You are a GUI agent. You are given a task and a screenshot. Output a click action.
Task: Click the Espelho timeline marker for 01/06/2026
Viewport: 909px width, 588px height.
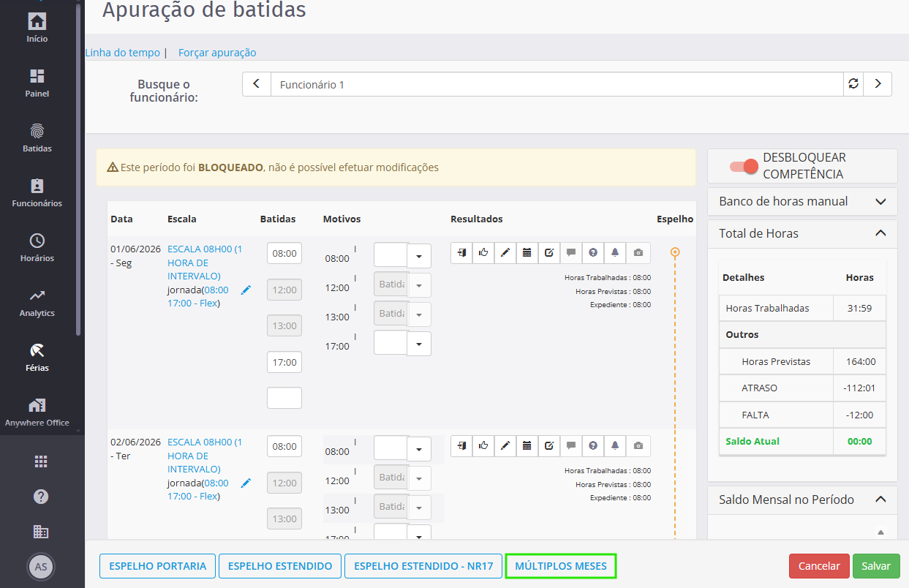point(675,252)
